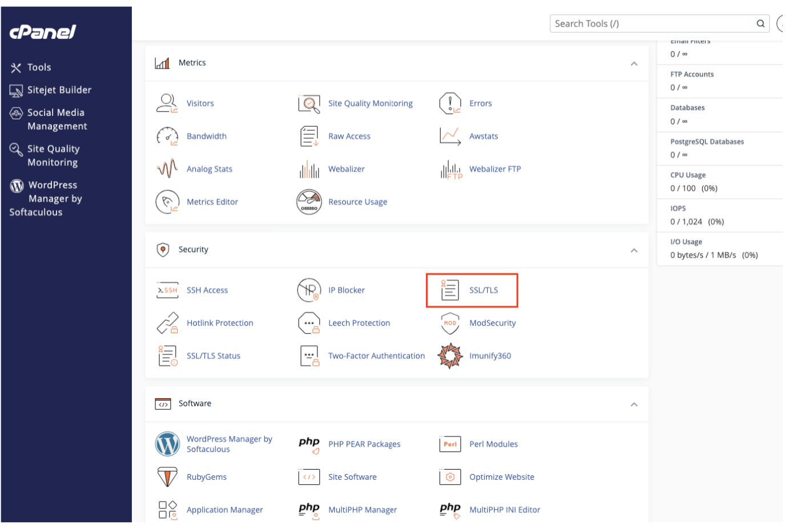Open the Two-Factor Authentication link
Image resolution: width=812 pixels, height=529 pixels.
pyautogui.click(x=376, y=356)
